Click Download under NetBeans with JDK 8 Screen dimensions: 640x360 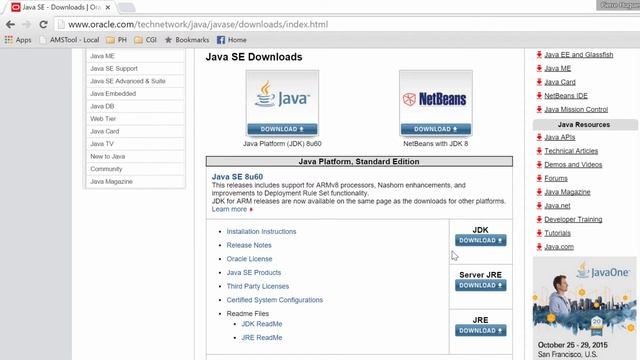click(436, 129)
